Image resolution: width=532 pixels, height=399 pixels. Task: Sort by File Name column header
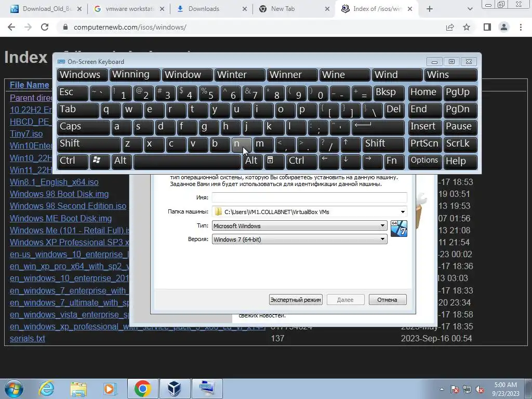click(29, 85)
